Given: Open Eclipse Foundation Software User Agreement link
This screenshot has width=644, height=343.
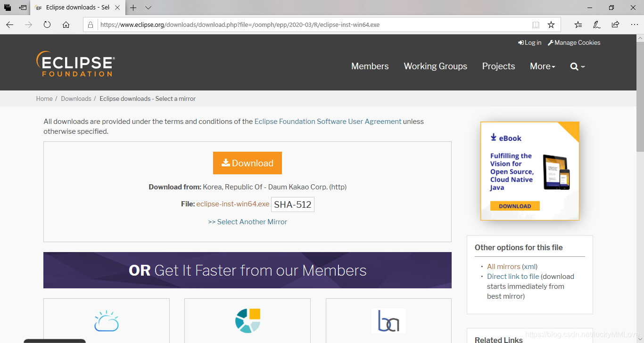Looking at the screenshot, I should click(x=328, y=121).
